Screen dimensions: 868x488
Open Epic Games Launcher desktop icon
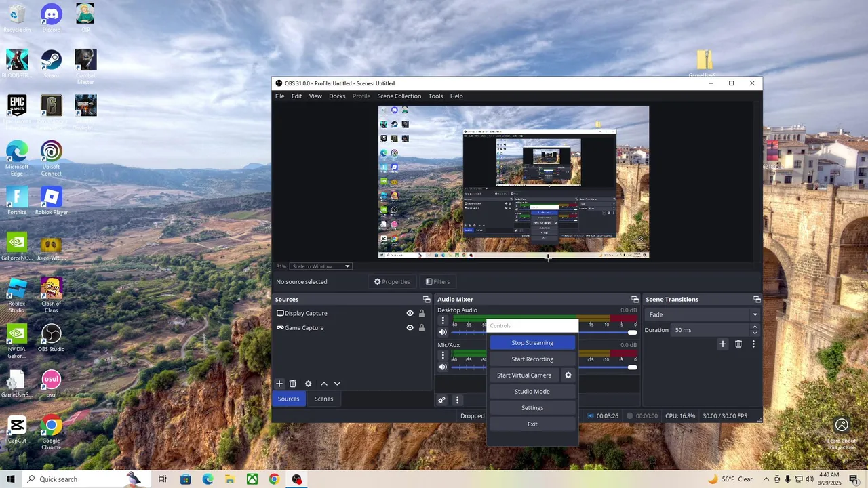pos(17,110)
